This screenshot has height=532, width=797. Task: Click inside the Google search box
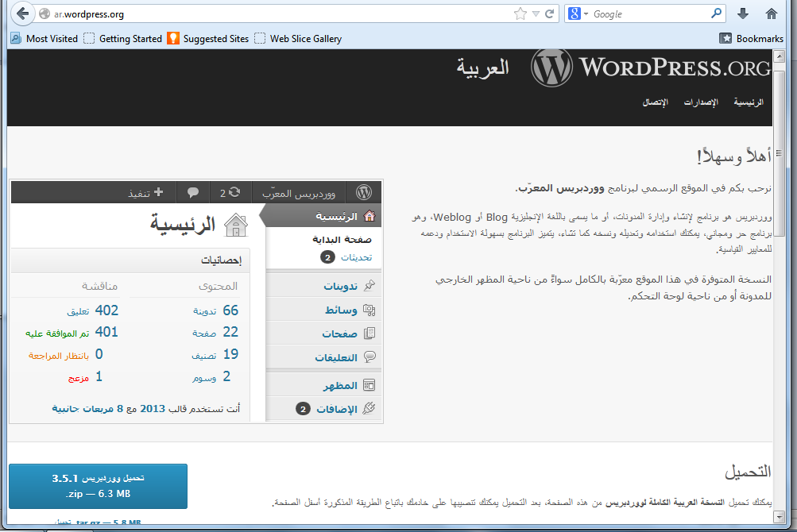pyautogui.click(x=649, y=13)
